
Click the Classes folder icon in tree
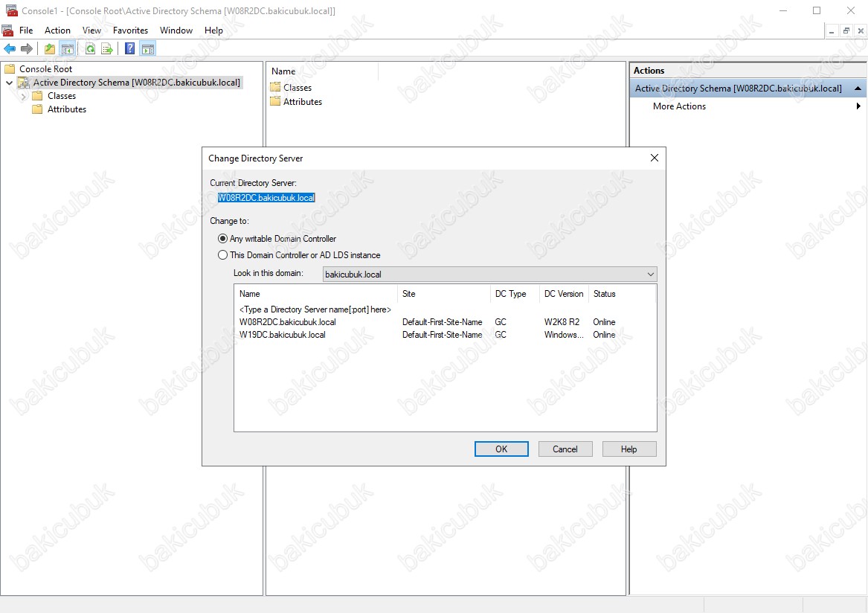37,96
